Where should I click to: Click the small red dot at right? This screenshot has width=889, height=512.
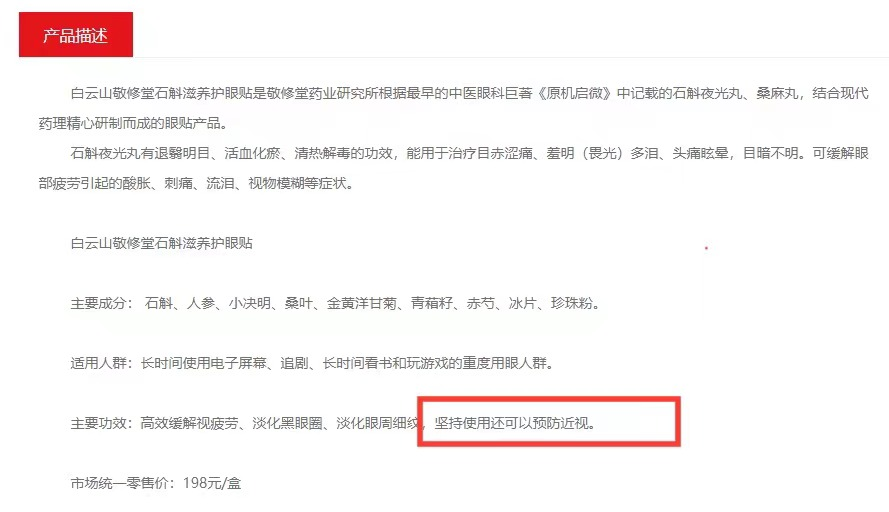(706, 248)
